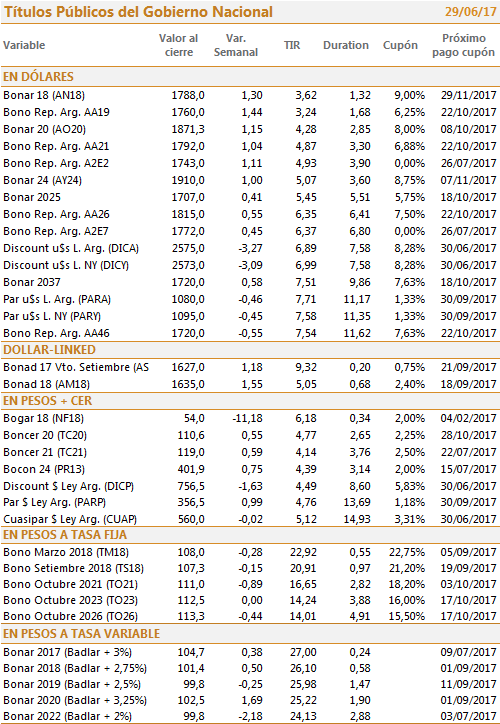The image size is (500, 724).
Task: Click the Bonad 18 (AM18) row label
Action: click(47, 385)
